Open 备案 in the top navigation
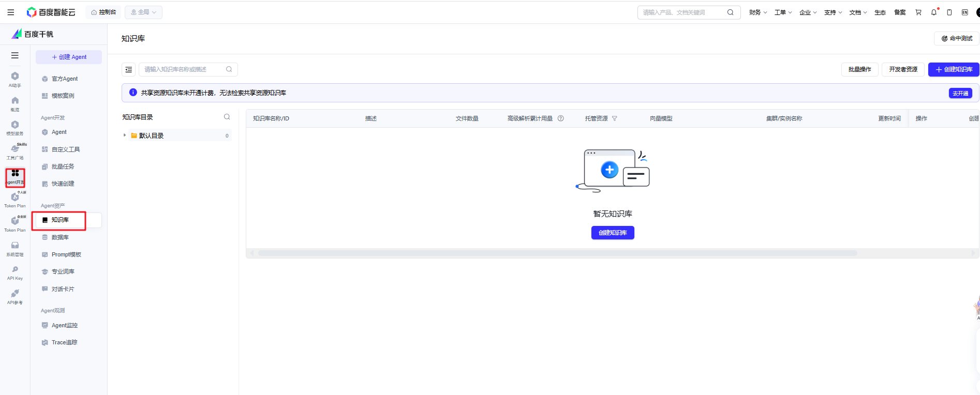 tap(900, 12)
